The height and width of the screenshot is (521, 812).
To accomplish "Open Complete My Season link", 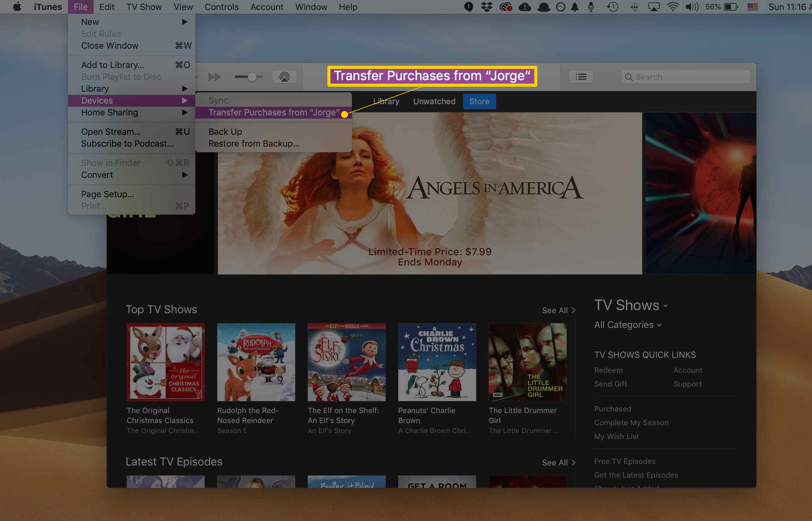I will 631,422.
